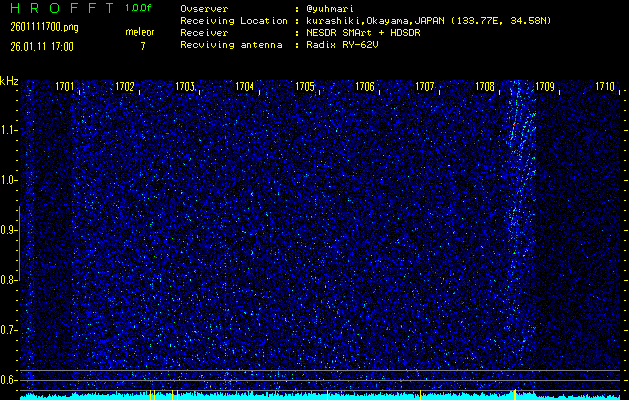Viewport: 629px width, 400px height.
Task: Click the 1.0 kHz frequency label
Action: coord(9,180)
